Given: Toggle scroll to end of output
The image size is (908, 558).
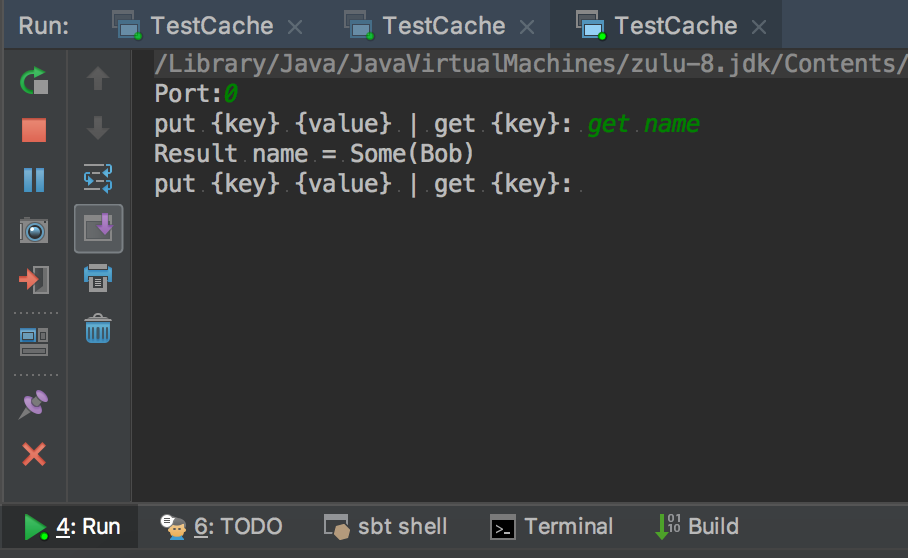Looking at the screenshot, I should tap(98, 228).
